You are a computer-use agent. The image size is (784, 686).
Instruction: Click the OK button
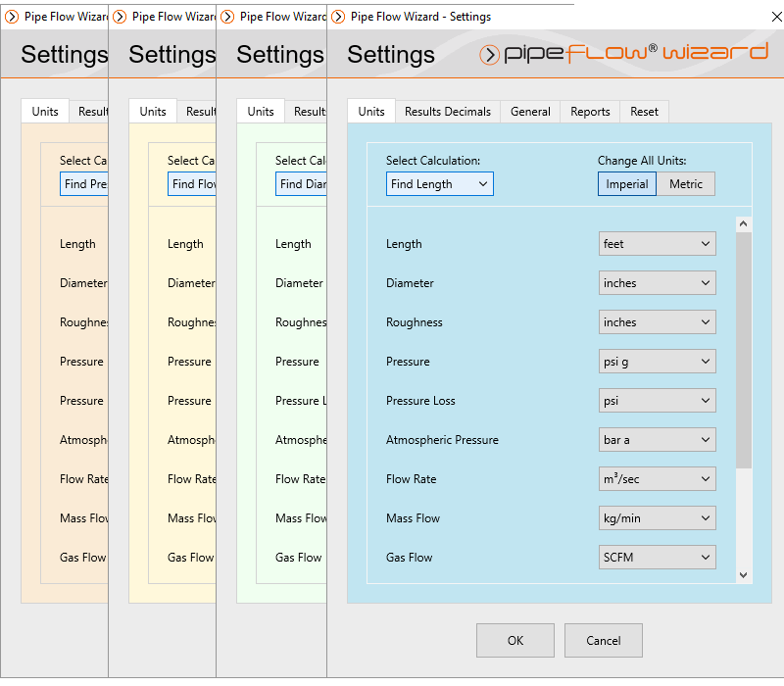click(515, 641)
